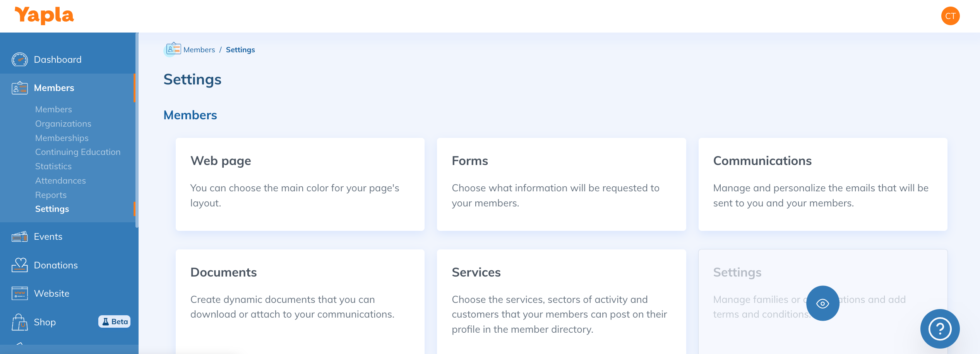This screenshot has width=980, height=354.
Task: Open the Communications settings card
Action: pos(822,184)
